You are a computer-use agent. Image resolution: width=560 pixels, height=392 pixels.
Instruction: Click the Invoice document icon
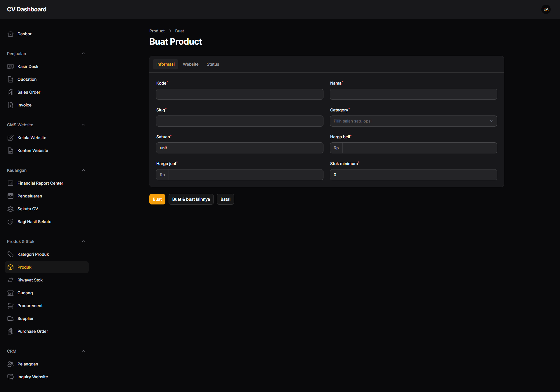(10, 105)
